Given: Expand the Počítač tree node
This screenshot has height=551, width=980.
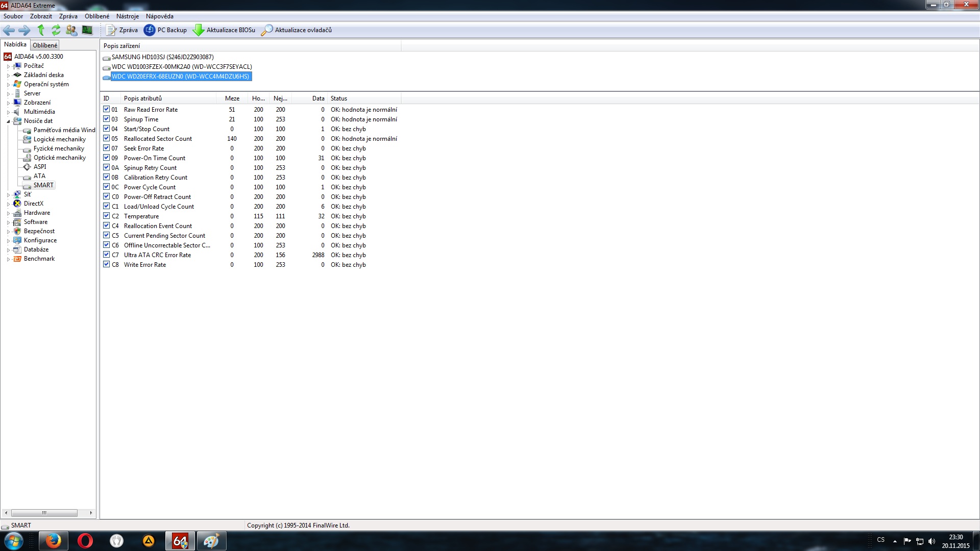Looking at the screenshot, I should pos(8,66).
